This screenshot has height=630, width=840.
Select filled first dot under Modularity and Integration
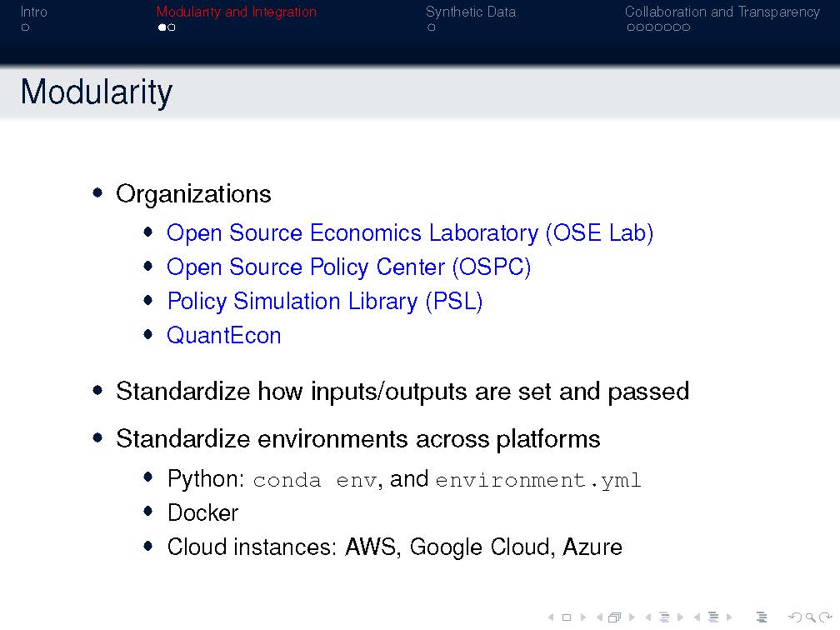pyautogui.click(x=162, y=27)
